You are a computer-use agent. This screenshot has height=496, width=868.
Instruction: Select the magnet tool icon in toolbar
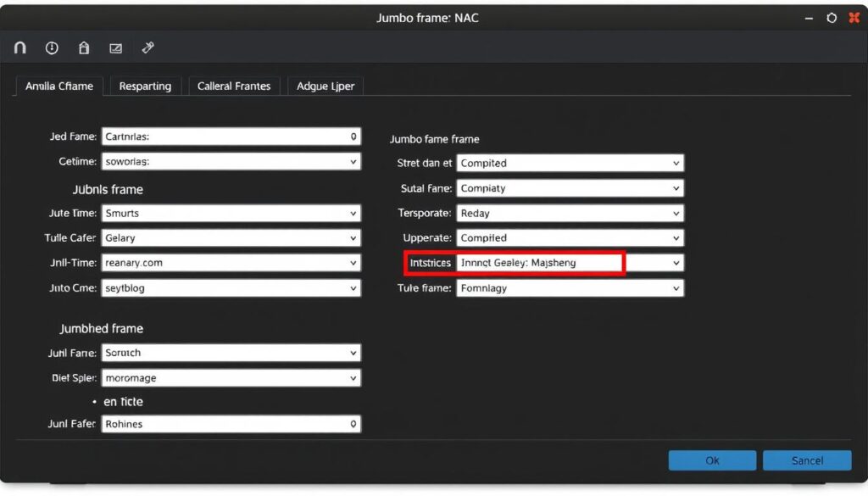click(19, 47)
